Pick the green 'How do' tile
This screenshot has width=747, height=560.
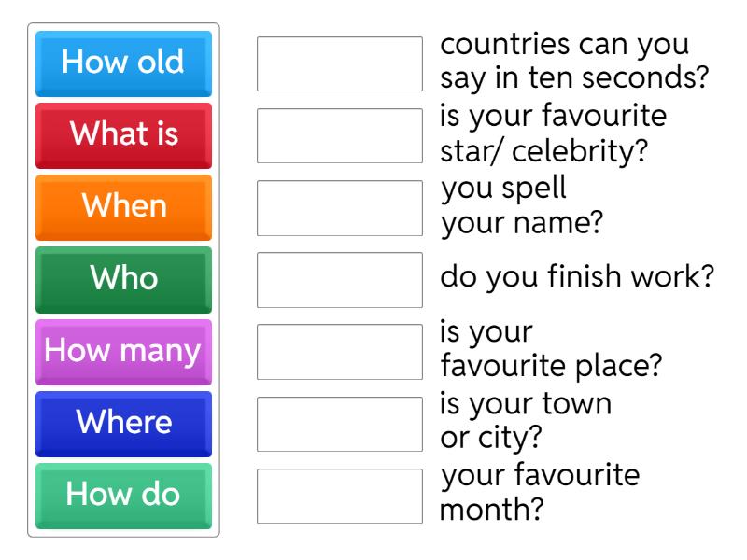click(123, 496)
